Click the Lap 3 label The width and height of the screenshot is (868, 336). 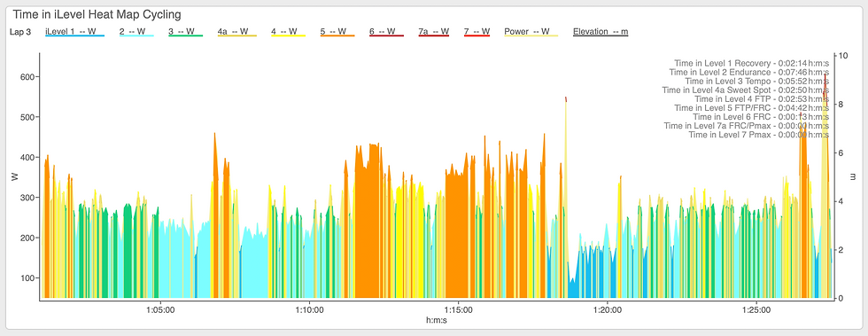click(x=20, y=32)
